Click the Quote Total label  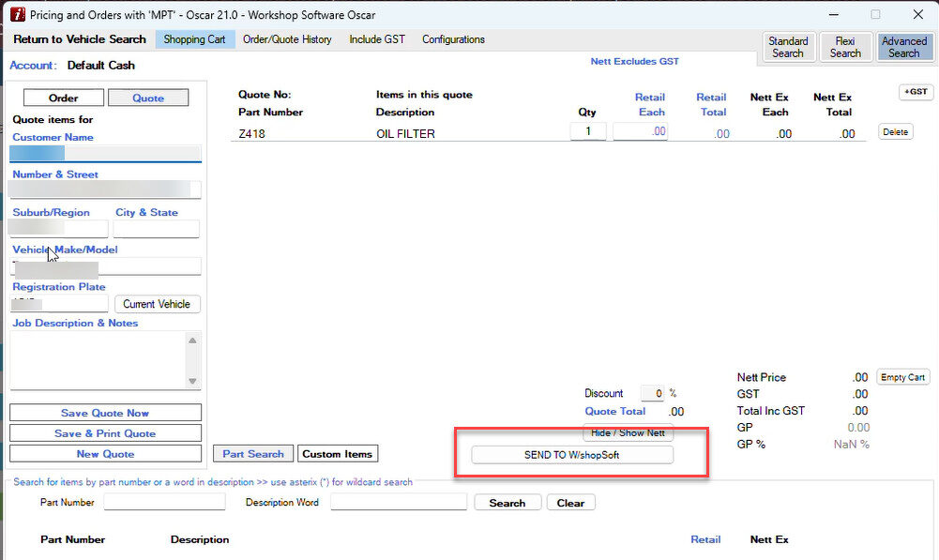(615, 411)
